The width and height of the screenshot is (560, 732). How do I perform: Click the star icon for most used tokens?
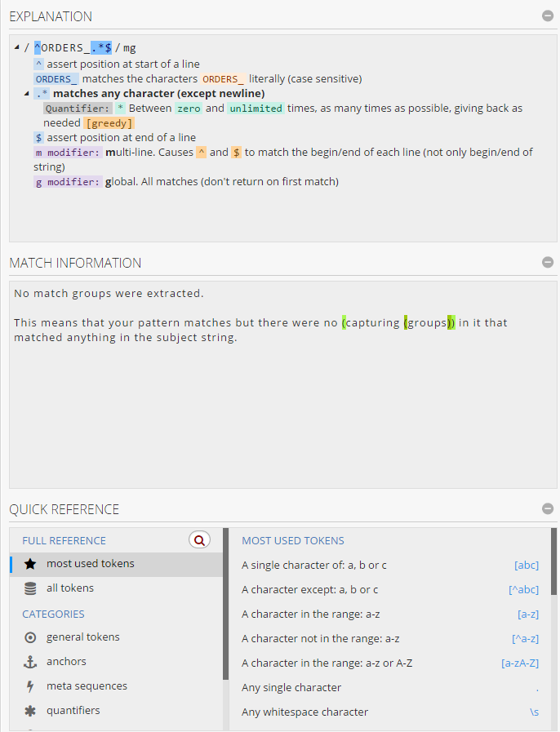click(x=30, y=564)
